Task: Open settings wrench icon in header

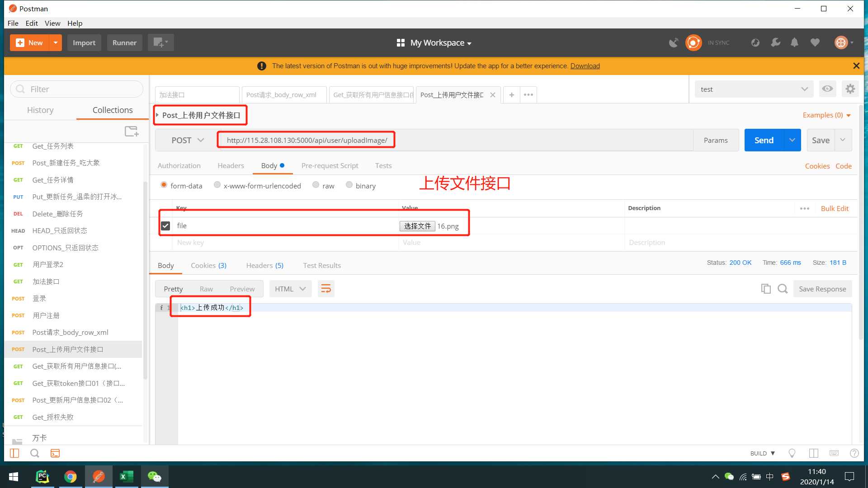Action: [775, 42]
